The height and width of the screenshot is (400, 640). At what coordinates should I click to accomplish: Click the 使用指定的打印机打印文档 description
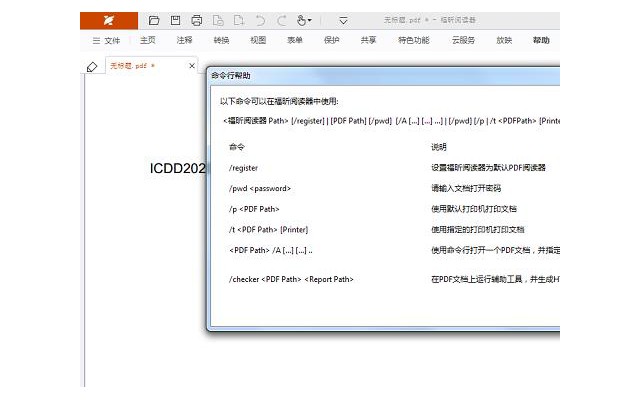tap(478, 229)
